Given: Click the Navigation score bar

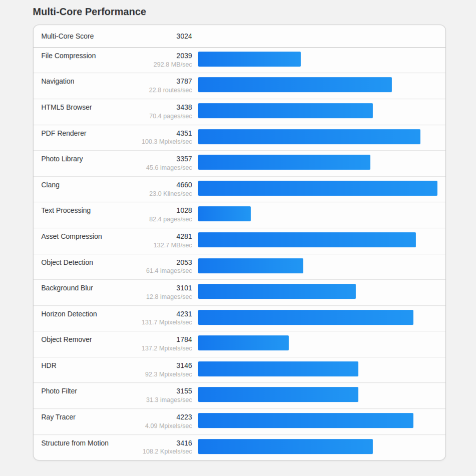Looking at the screenshot, I should click(295, 85).
